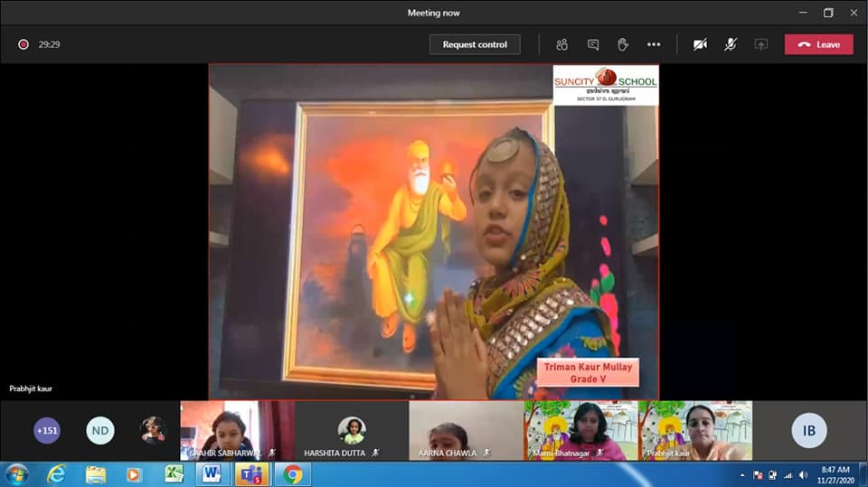Open Google Chrome from taskbar
The image size is (868, 487).
(293, 474)
